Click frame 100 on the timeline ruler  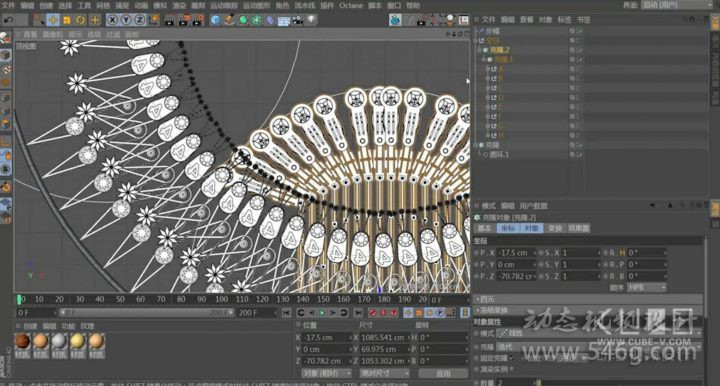pos(221,299)
